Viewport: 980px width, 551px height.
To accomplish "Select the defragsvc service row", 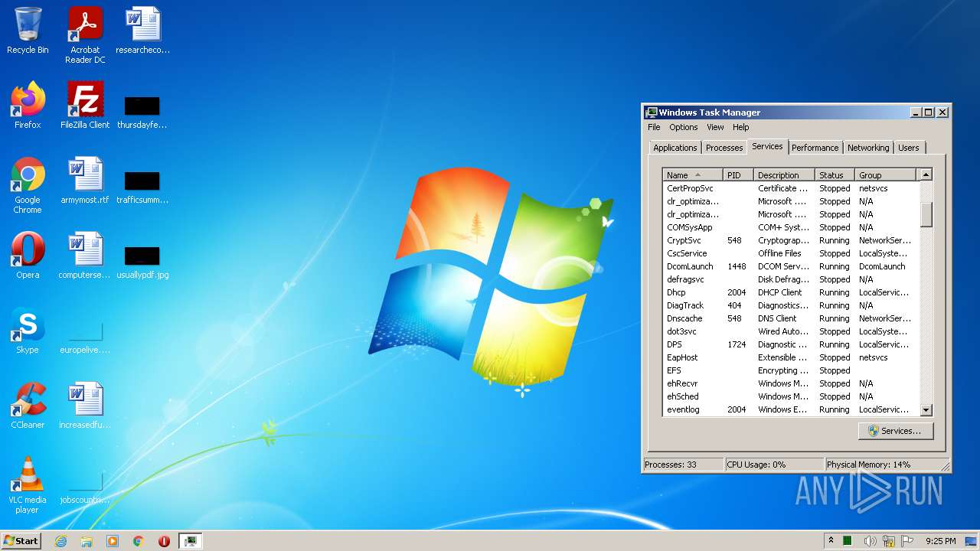I will [x=790, y=279].
